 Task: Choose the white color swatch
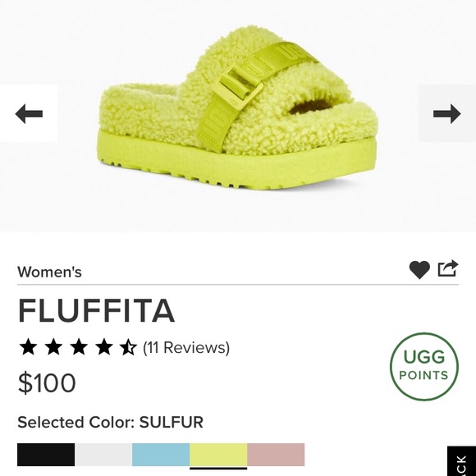103,455
